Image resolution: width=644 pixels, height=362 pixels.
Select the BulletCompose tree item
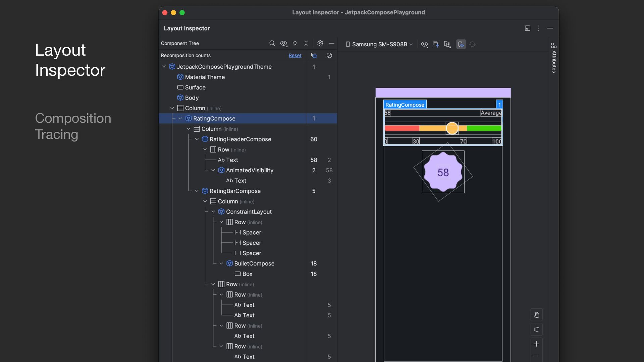254,263
